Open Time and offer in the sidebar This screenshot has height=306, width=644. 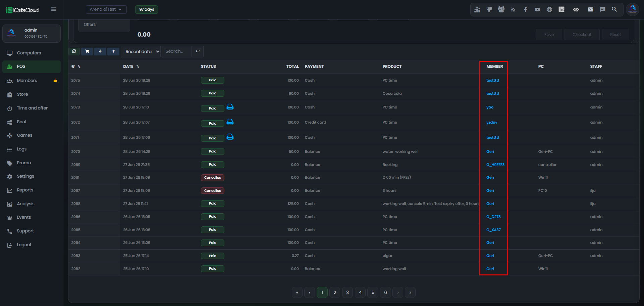32,108
